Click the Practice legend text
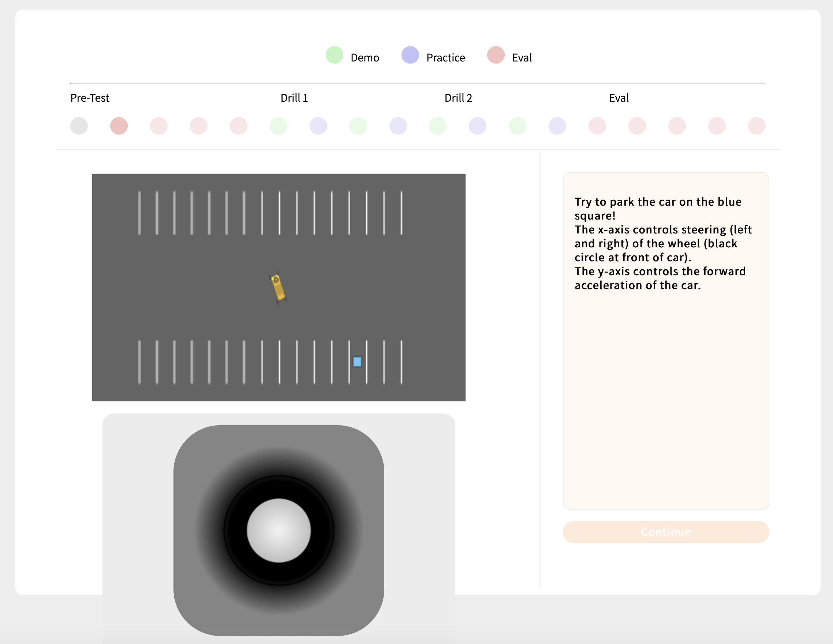 [445, 57]
